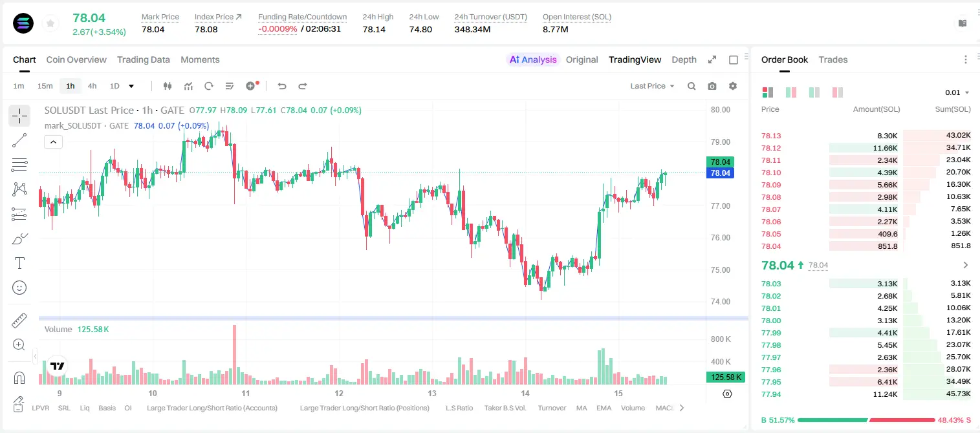Switch chart view to Depth
Screen dimensions: 980x433
tap(684, 59)
